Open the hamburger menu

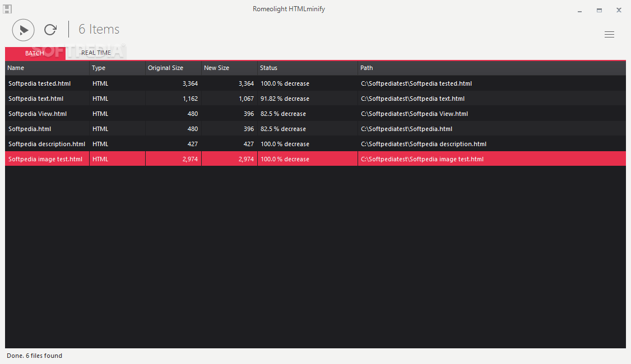609,35
